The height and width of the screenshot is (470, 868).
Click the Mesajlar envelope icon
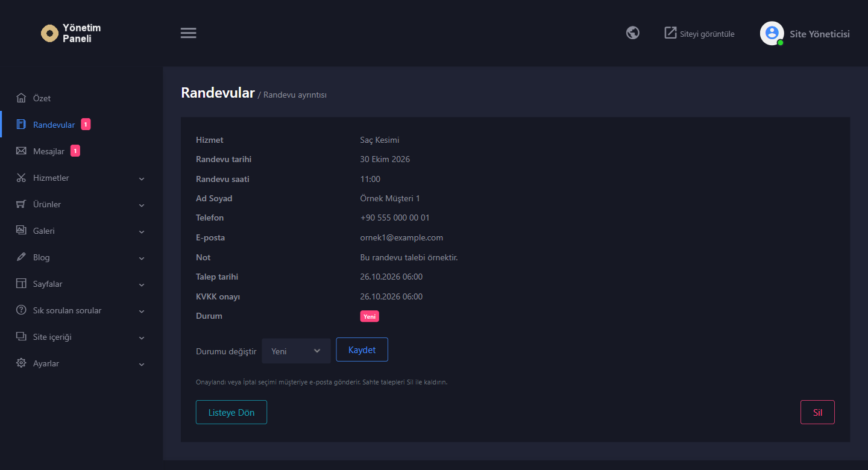click(x=21, y=151)
